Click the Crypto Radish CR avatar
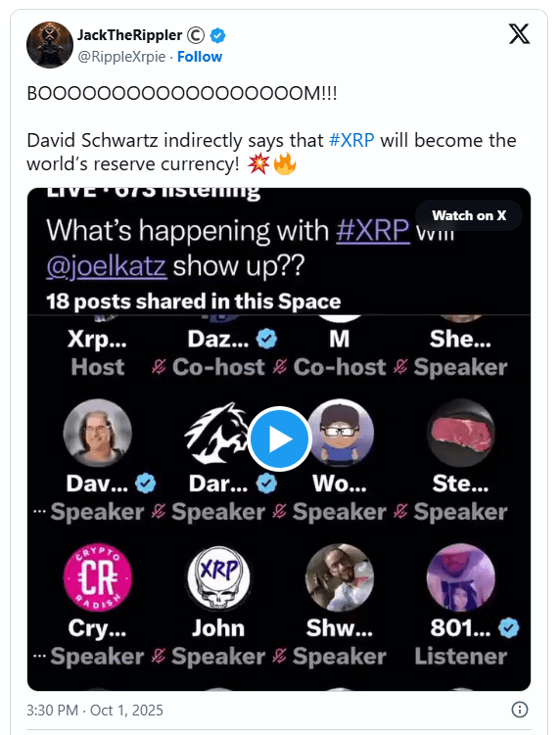The height and width of the screenshot is (735, 560). tap(98, 578)
